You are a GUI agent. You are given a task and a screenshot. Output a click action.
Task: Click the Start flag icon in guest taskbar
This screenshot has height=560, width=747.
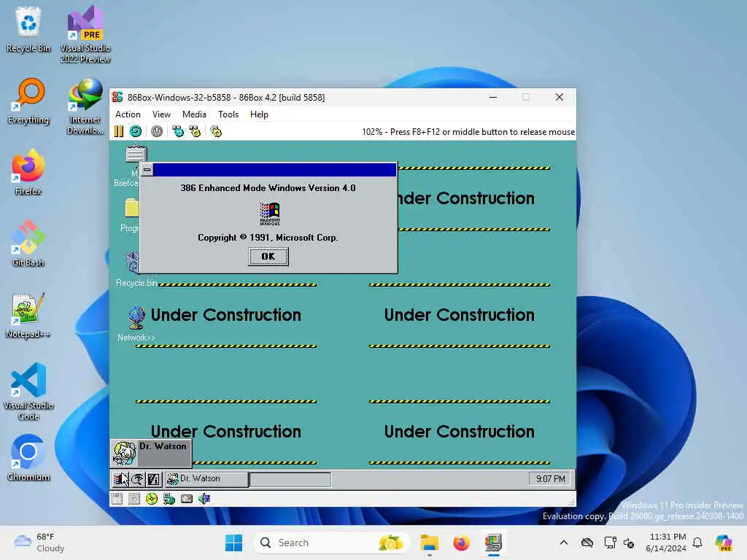pos(120,478)
